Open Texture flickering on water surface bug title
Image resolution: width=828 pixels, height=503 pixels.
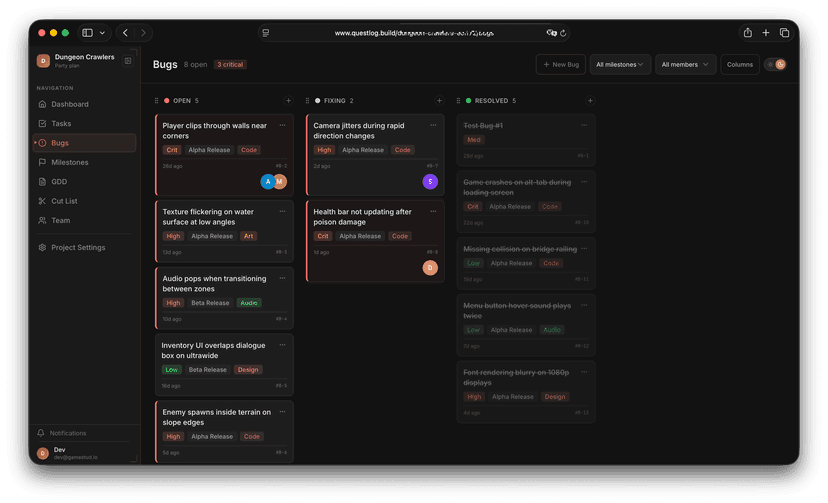click(x=208, y=217)
